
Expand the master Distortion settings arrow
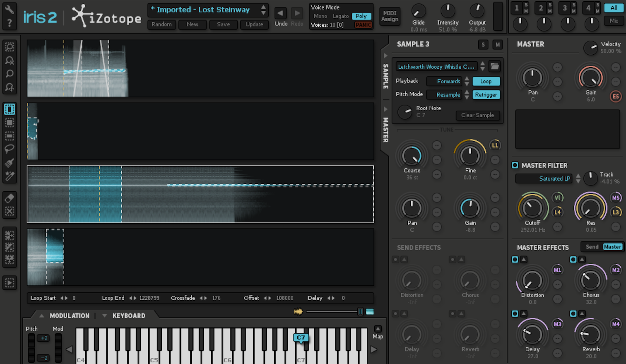click(523, 259)
